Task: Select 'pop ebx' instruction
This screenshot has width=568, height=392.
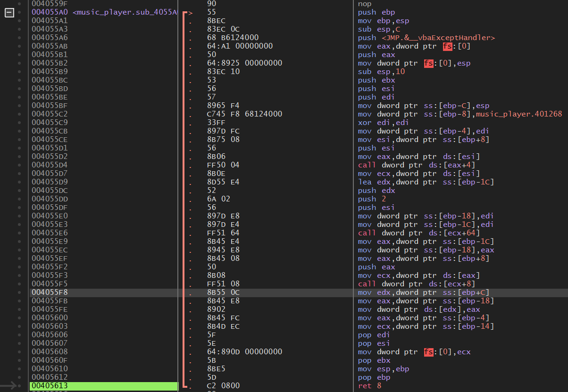Action: (x=374, y=360)
